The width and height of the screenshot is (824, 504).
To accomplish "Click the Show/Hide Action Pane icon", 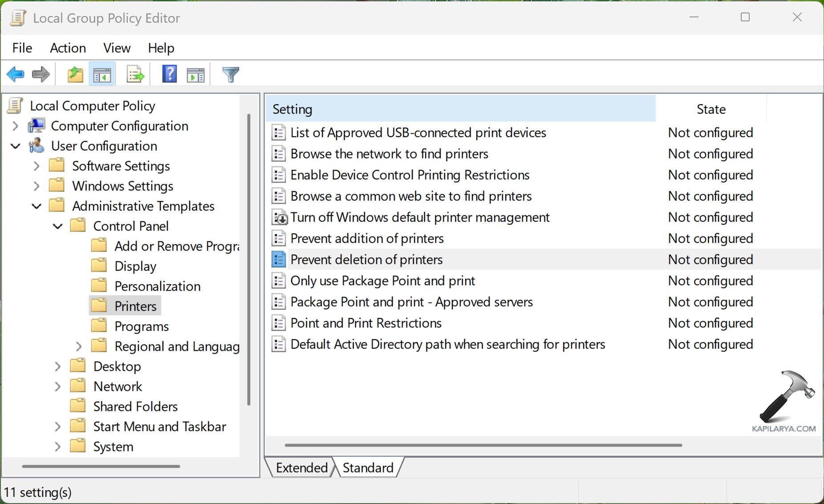I will [195, 74].
